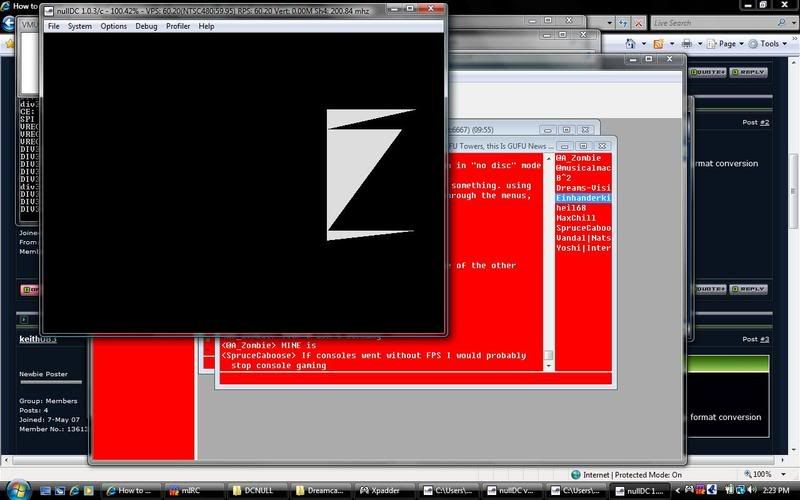Select SpruceCaboo in mIRC nick list
800x500 pixels.
[x=583, y=228]
